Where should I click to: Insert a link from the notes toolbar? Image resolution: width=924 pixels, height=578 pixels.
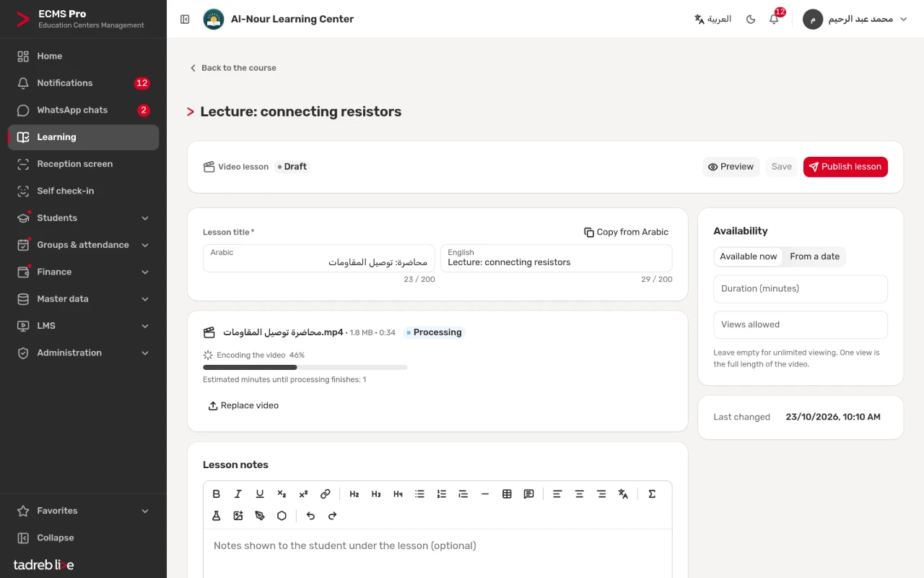tap(326, 494)
